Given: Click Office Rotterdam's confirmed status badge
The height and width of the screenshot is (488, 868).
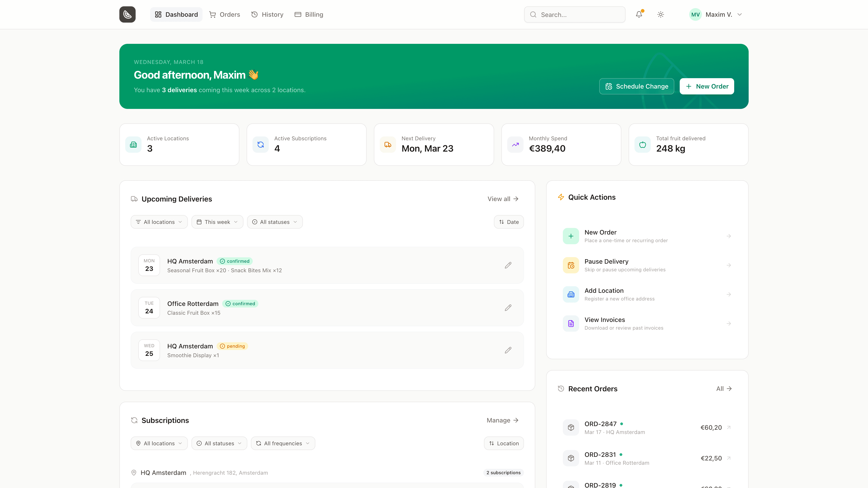Looking at the screenshot, I should click(x=240, y=304).
